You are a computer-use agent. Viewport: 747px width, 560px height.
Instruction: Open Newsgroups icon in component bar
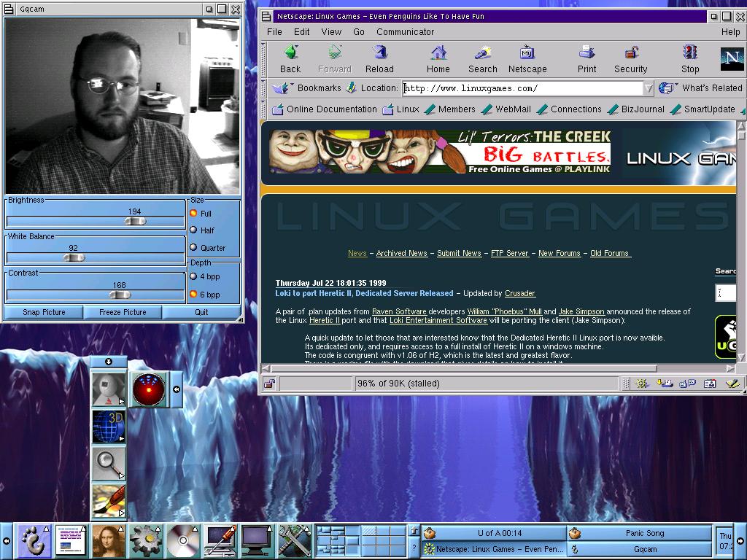[687, 384]
